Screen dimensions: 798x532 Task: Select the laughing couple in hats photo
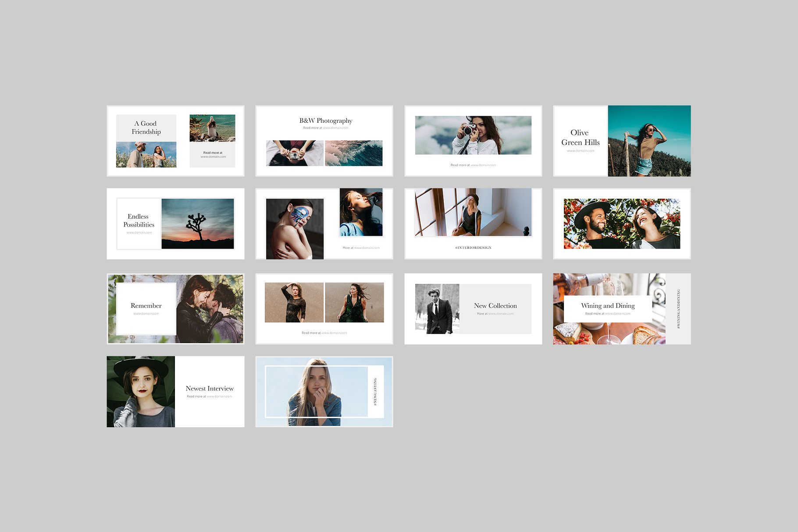[x=621, y=223]
